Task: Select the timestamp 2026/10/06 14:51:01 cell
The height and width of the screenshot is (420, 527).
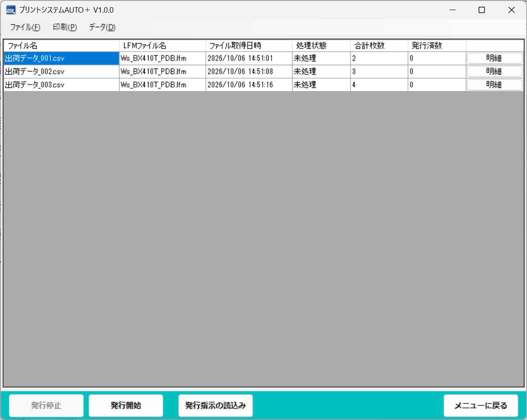Action: click(249, 58)
